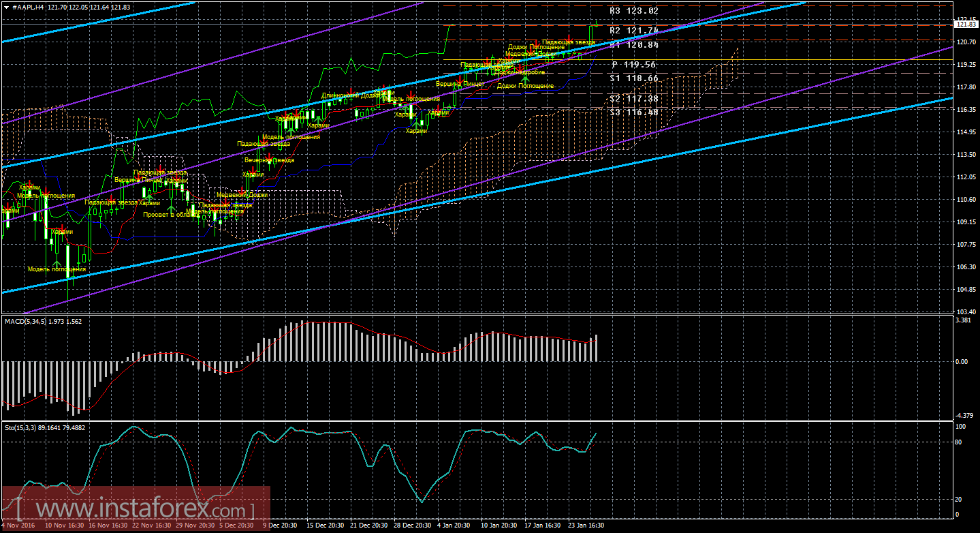Click the 20 level on Stochastic scale
This screenshot has height=533, width=980.
pos(959,500)
